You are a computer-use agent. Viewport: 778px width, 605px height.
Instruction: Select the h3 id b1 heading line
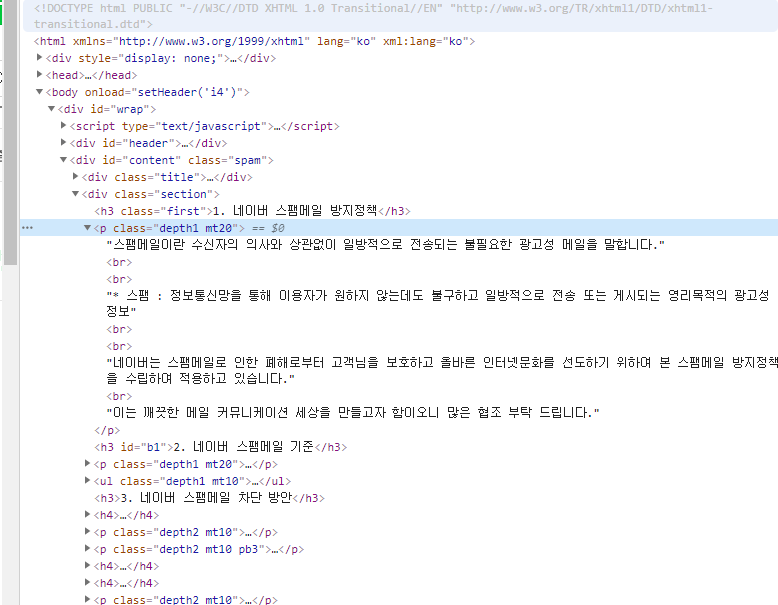click(x=220, y=447)
